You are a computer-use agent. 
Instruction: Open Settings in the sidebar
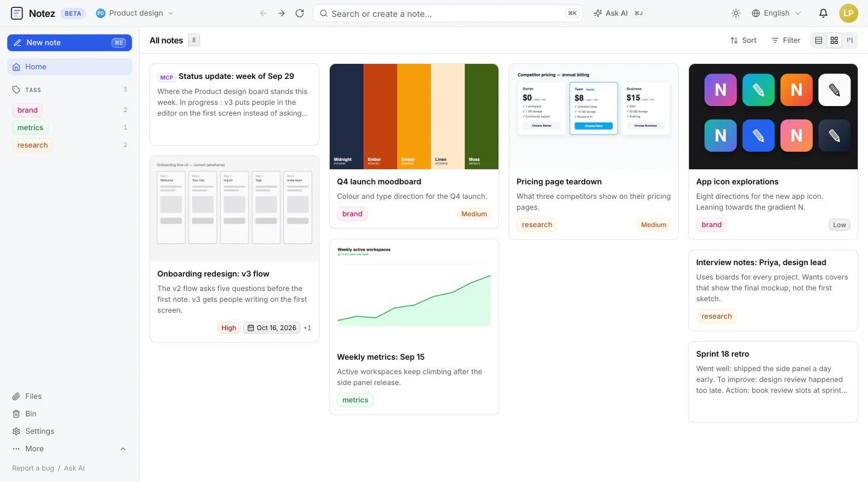(69, 431)
